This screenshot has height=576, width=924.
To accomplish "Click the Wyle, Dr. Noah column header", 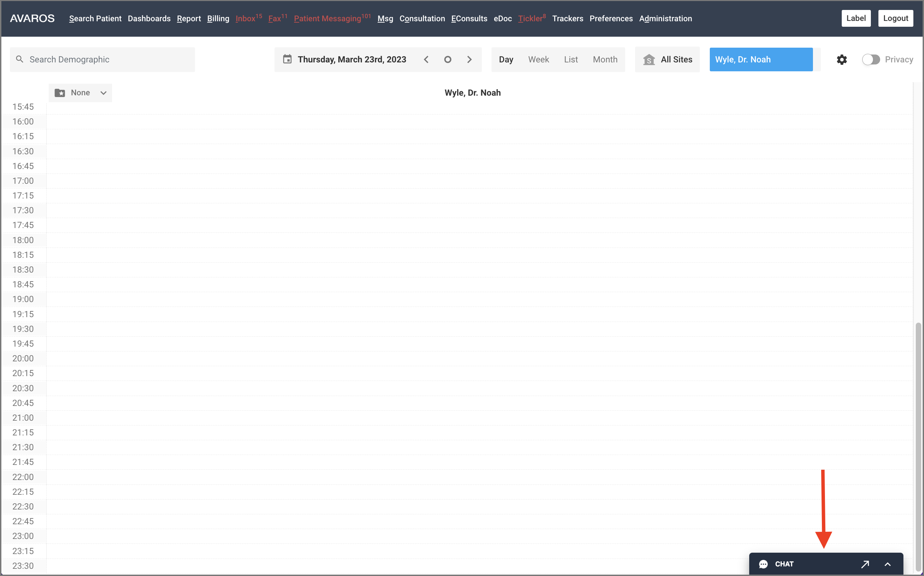I will (473, 93).
